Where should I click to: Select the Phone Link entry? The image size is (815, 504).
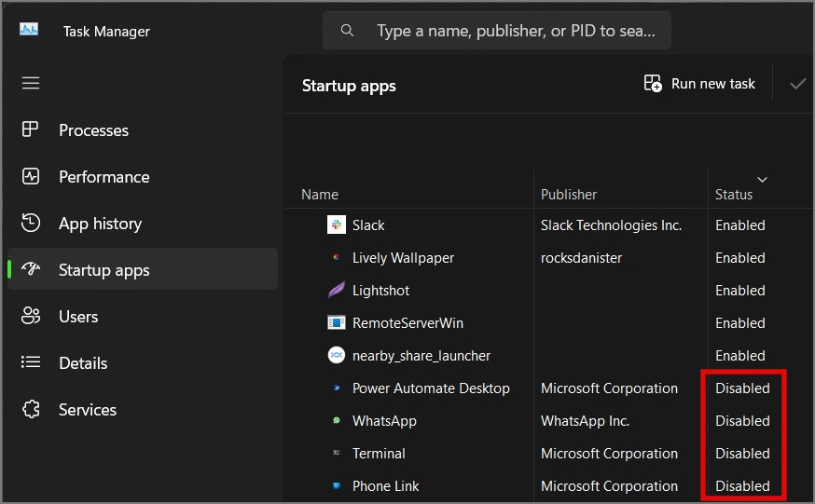coord(385,485)
